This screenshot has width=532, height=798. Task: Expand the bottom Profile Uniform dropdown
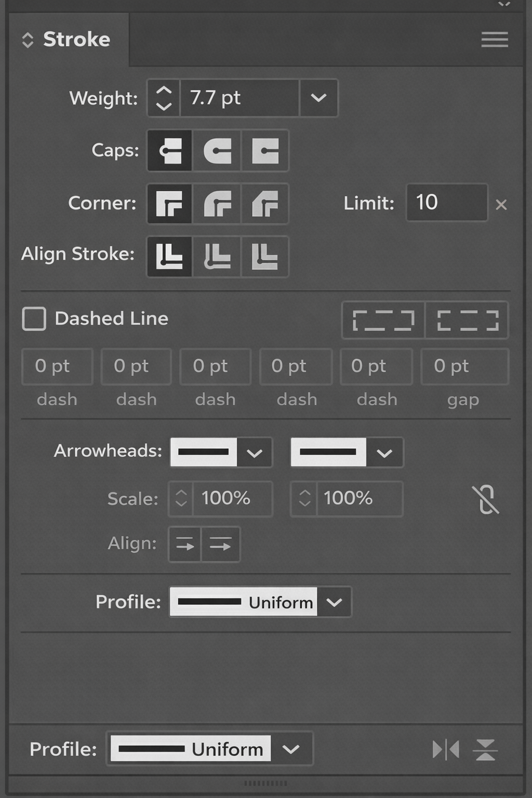[291, 749]
